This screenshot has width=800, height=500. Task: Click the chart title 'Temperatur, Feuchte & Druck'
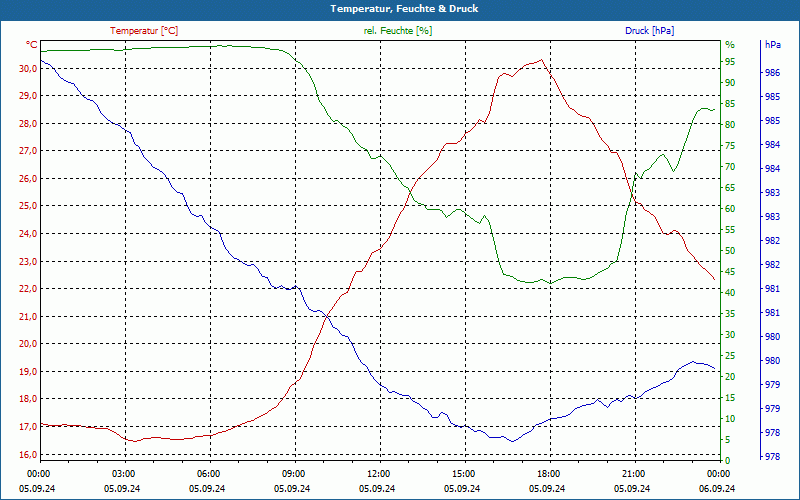click(404, 9)
